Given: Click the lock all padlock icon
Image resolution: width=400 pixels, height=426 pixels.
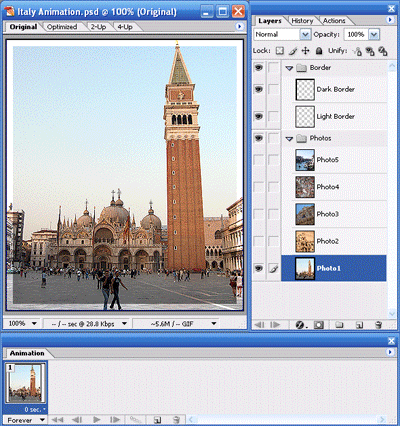Looking at the screenshot, I should click(319, 51).
